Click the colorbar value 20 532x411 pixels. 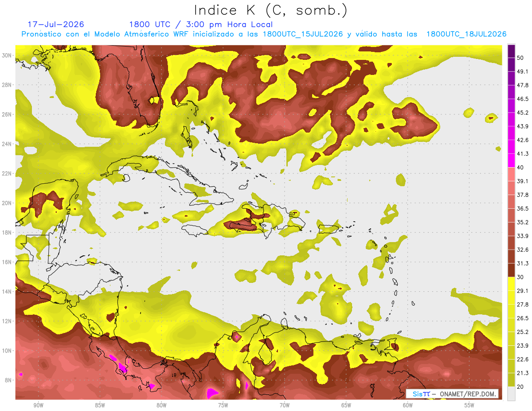tap(520, 387)
